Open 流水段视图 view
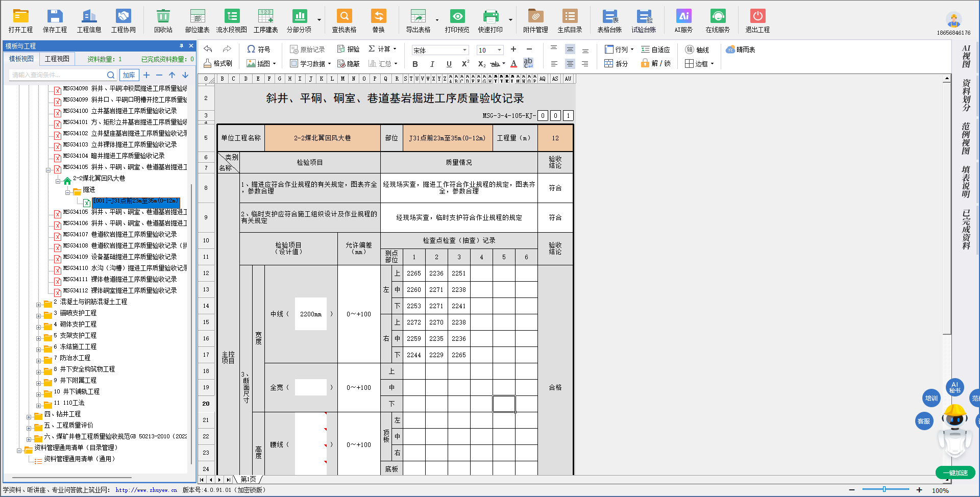 click(232, 21)
